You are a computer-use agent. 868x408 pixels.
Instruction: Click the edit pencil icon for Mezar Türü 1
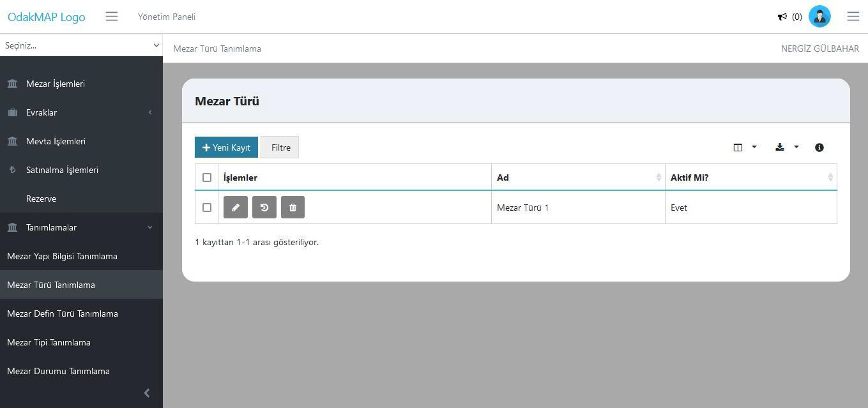click(236, 208)
